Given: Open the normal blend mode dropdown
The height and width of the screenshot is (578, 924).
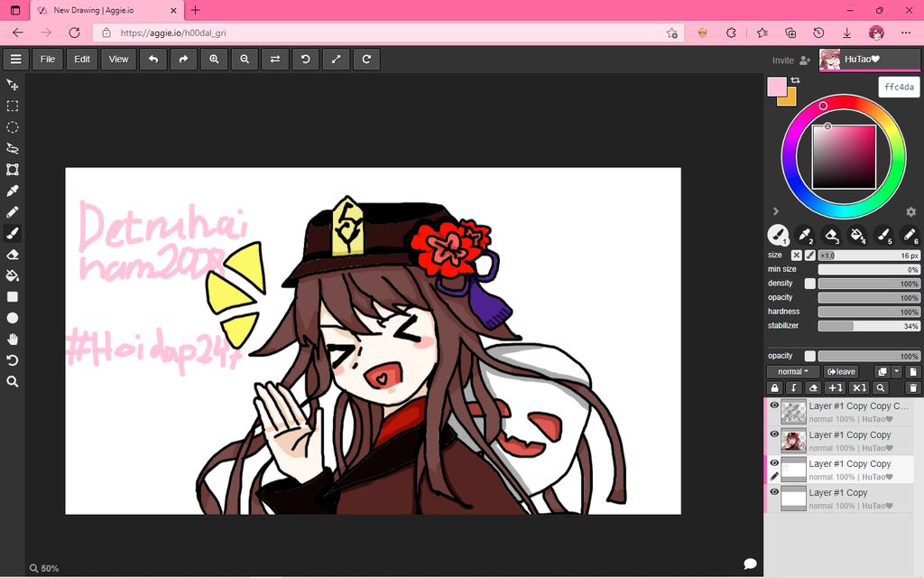Looking at the screenshot, I should pos(793,371).
